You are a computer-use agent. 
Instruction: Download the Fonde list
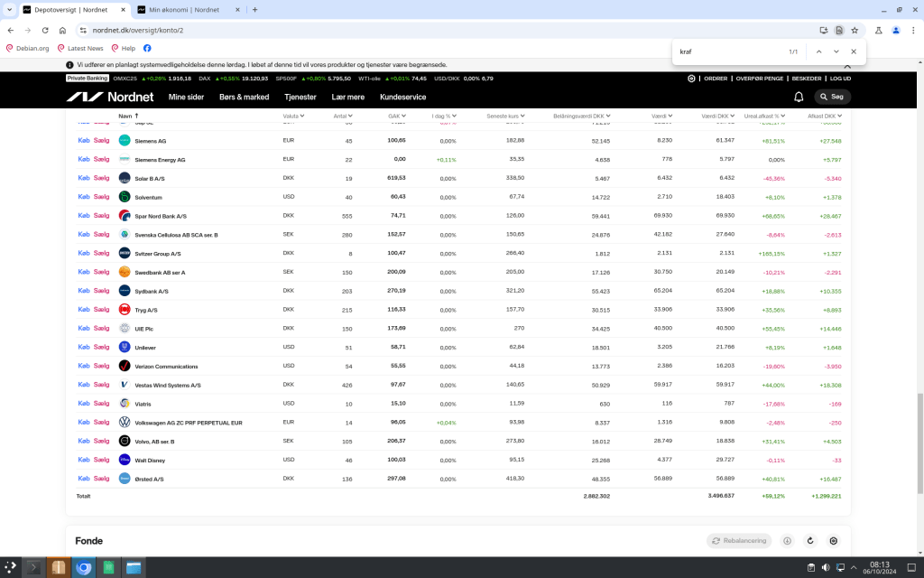pos(787,541)
